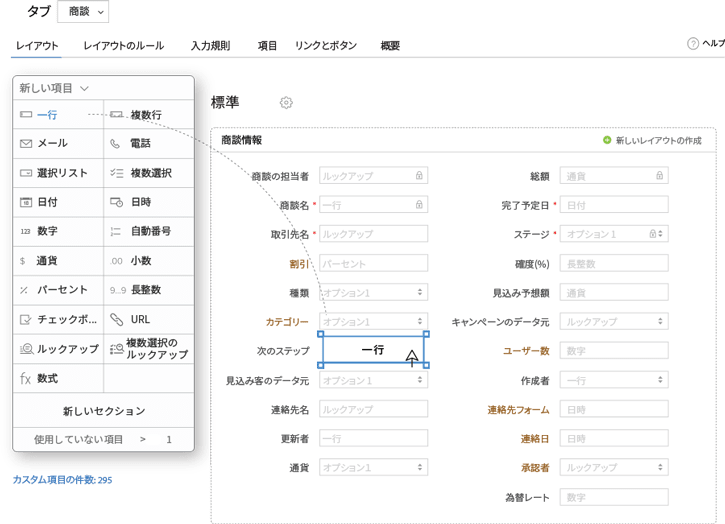Select the URL link field icon

(116, 319)
